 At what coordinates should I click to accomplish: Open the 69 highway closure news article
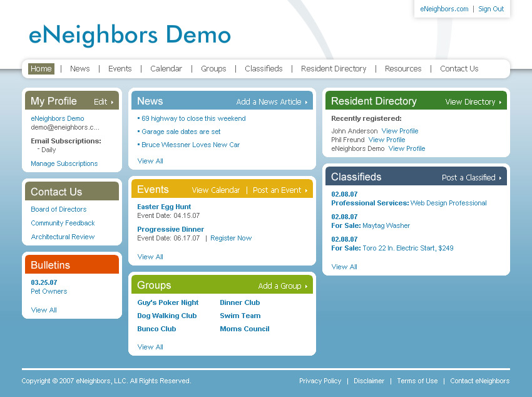click(x=193, y=118)
